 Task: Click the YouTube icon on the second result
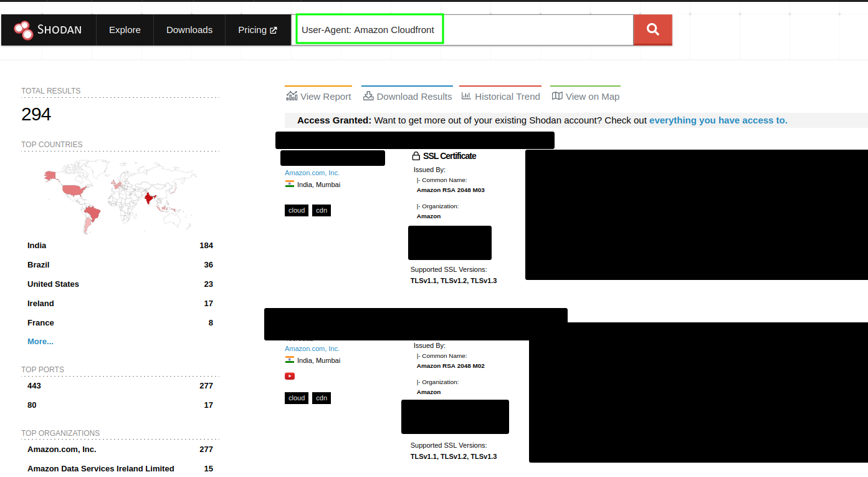click(290, 376)
